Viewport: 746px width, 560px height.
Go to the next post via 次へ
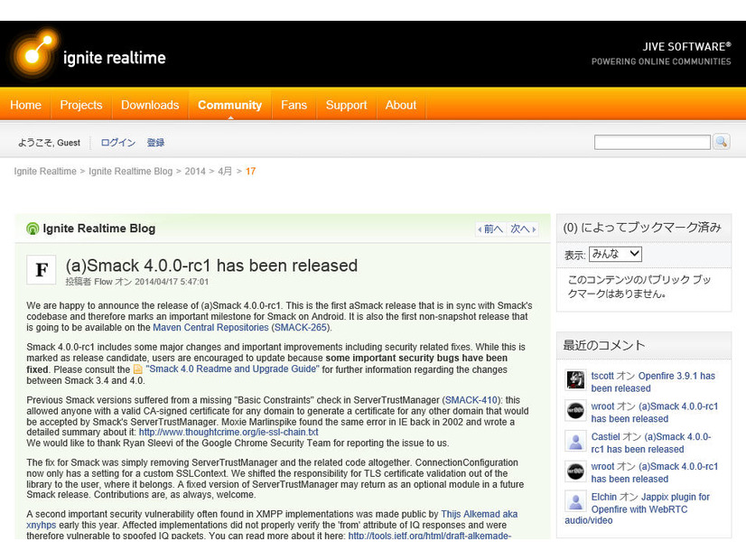pyautogui.click(x=520, y=229)
